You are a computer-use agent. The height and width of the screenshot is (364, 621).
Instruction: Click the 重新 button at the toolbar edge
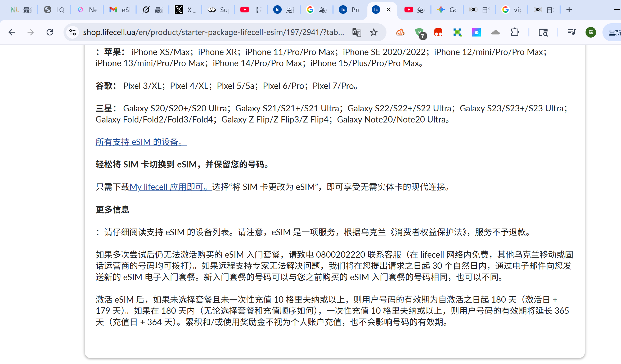[613, 32]
